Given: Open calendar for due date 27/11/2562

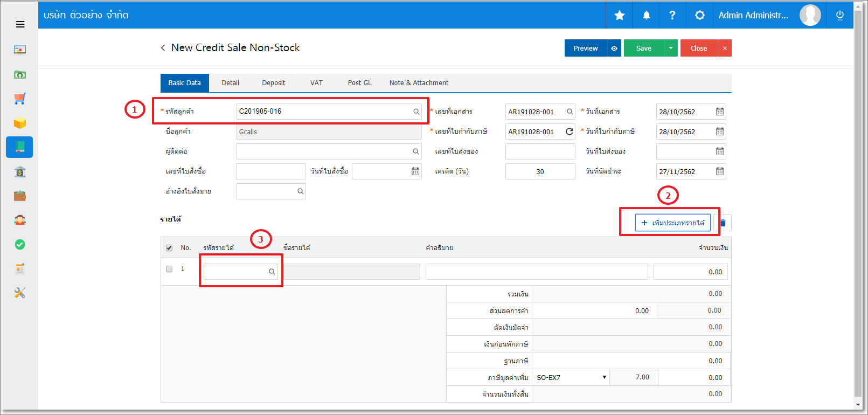Looking at the screenshot, I should pos(720,171).
